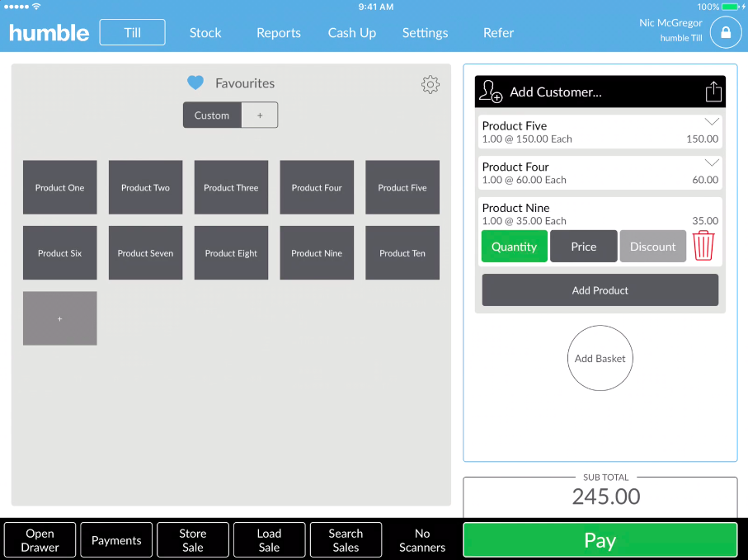Tap the green Pay button
Screen dimensions: 748x560
tap(600, 540)
